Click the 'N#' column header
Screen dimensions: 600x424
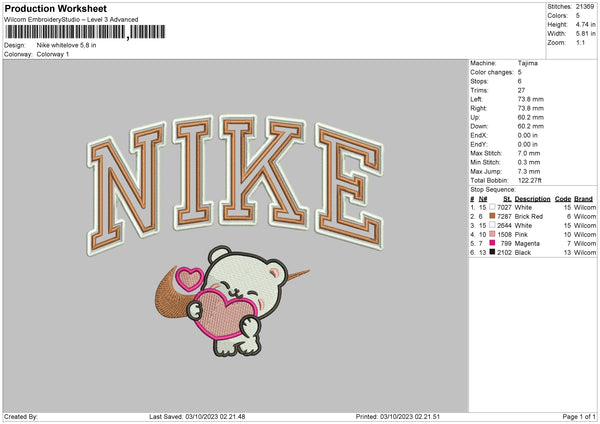483,199
